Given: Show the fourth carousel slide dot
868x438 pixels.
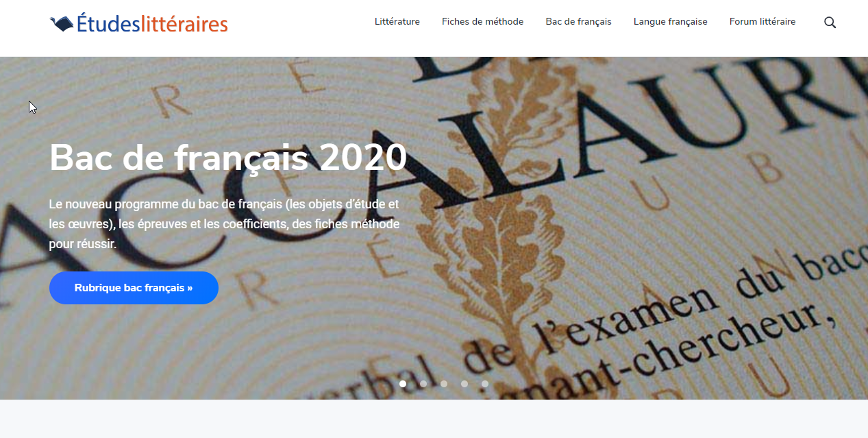Looking at the screenshot, I should coord(464,384).
